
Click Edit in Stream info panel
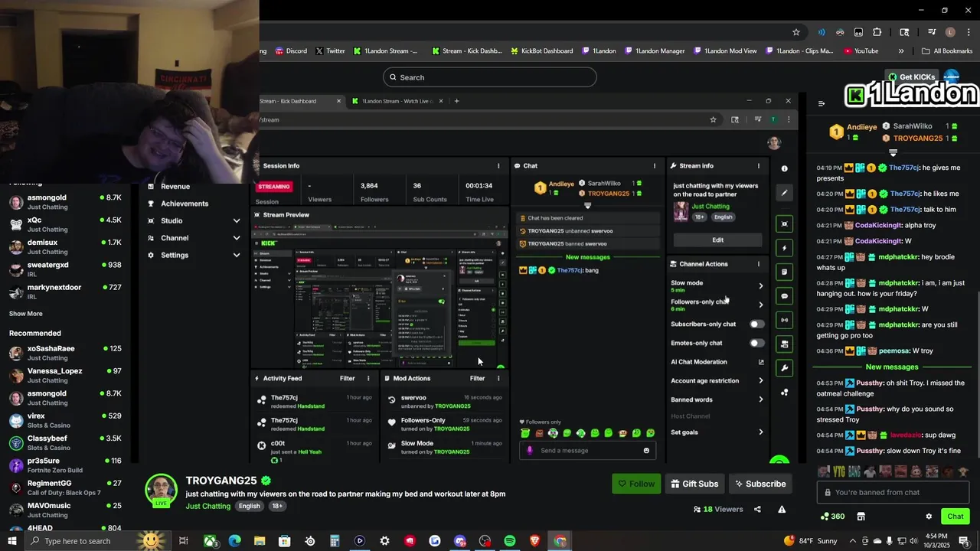click(717, 240)
